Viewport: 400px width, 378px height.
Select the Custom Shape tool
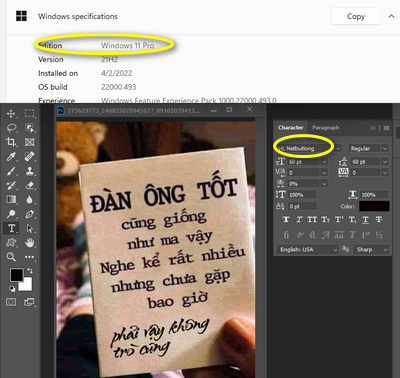11,243
